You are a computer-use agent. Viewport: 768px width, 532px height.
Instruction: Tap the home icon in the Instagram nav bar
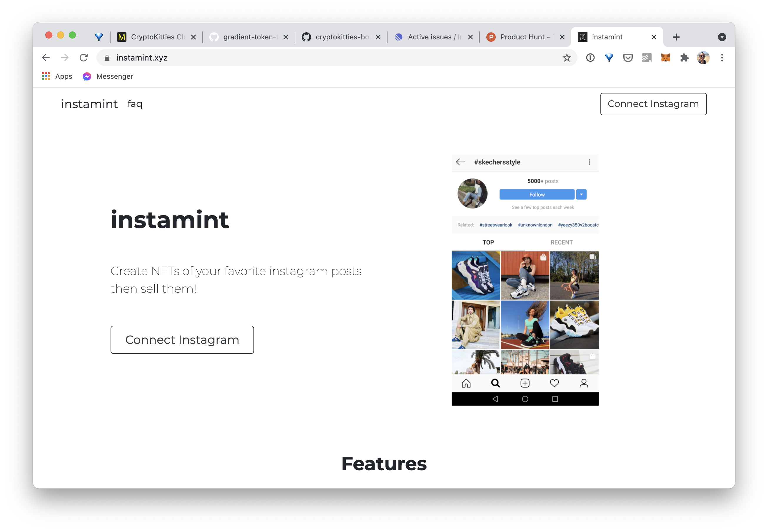[x=466, y=383]
